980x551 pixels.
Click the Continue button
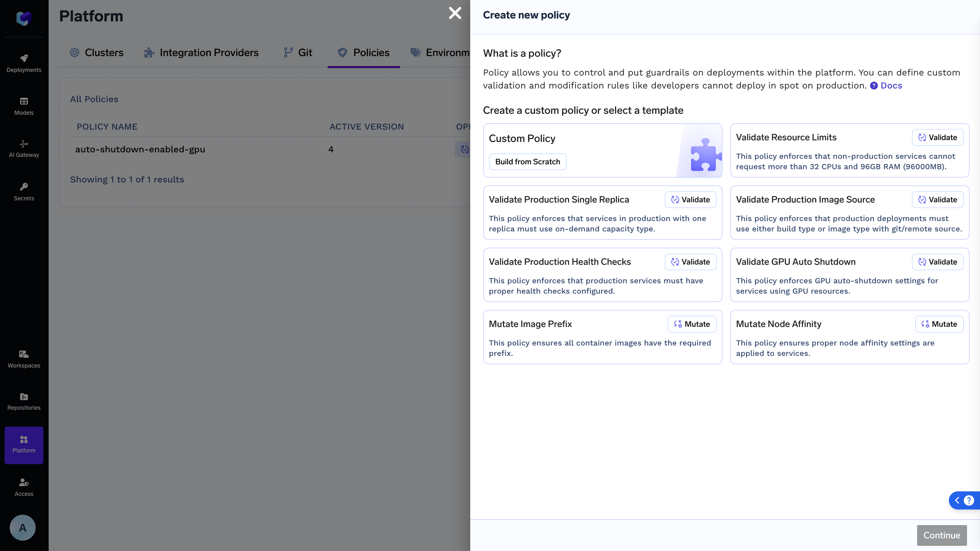click(942, 535)
